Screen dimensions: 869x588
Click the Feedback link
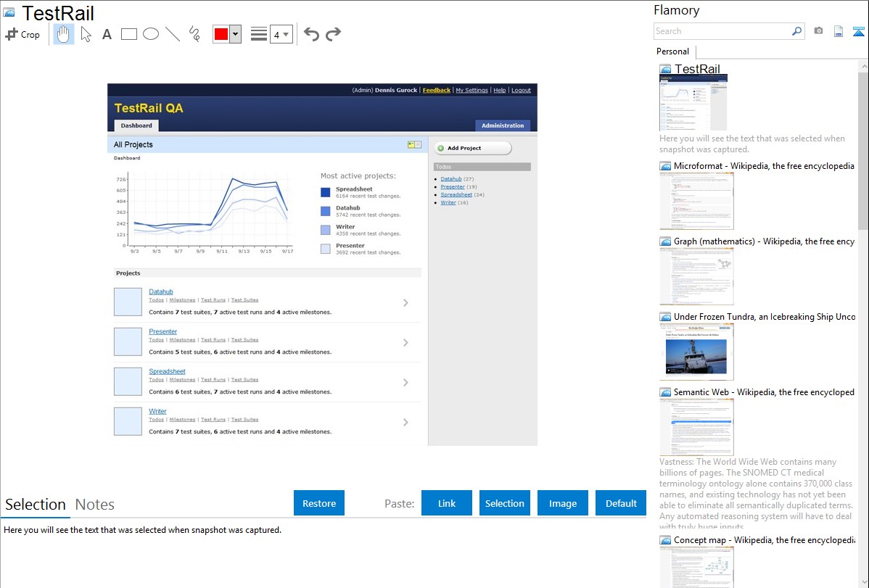pos(436,91)
